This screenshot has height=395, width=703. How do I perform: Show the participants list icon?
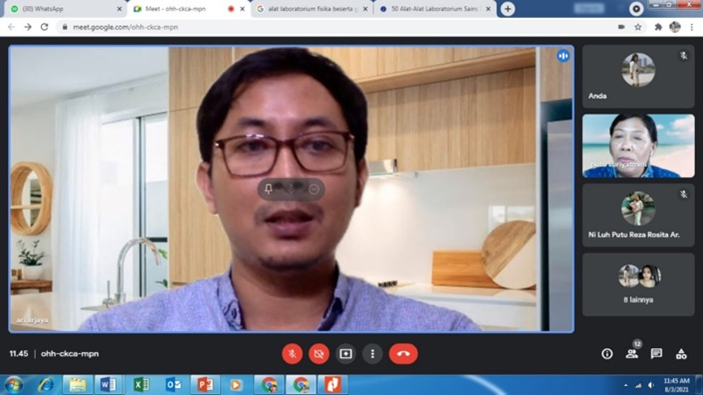[632, 354]
